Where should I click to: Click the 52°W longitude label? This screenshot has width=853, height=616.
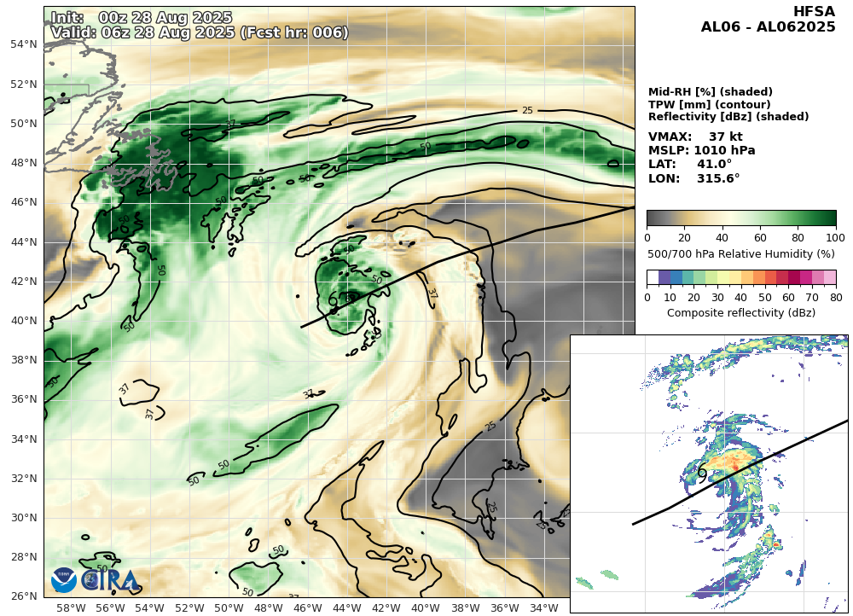click(189, 607)
